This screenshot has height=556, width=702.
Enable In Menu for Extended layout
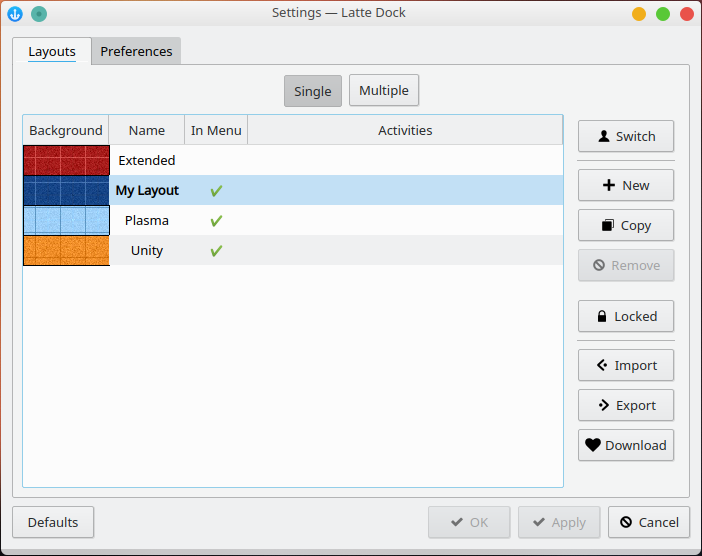point(216,160)
